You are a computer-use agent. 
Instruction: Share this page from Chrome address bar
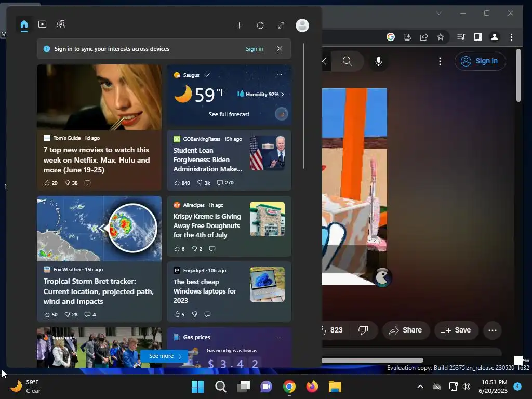[x=424, y=37]
